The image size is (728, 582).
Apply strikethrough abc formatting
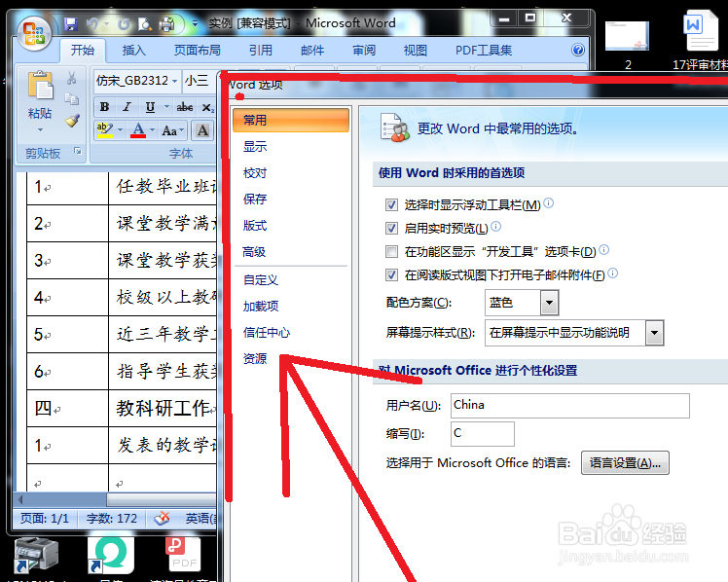click(185, 107)
